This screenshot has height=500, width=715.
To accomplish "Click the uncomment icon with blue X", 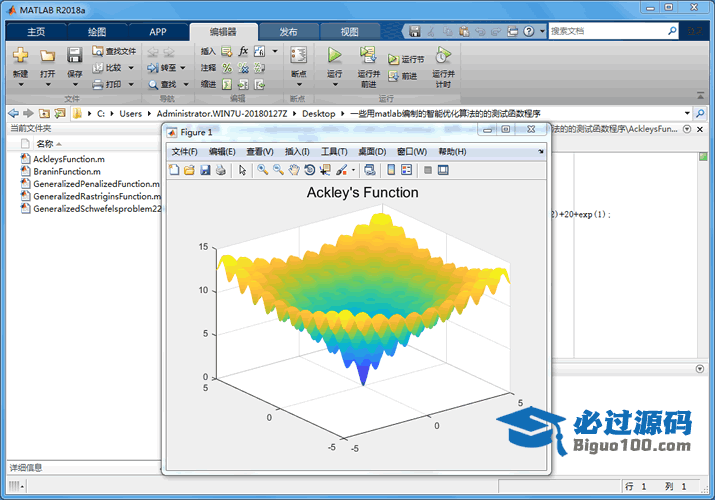I will click(243, 68).
